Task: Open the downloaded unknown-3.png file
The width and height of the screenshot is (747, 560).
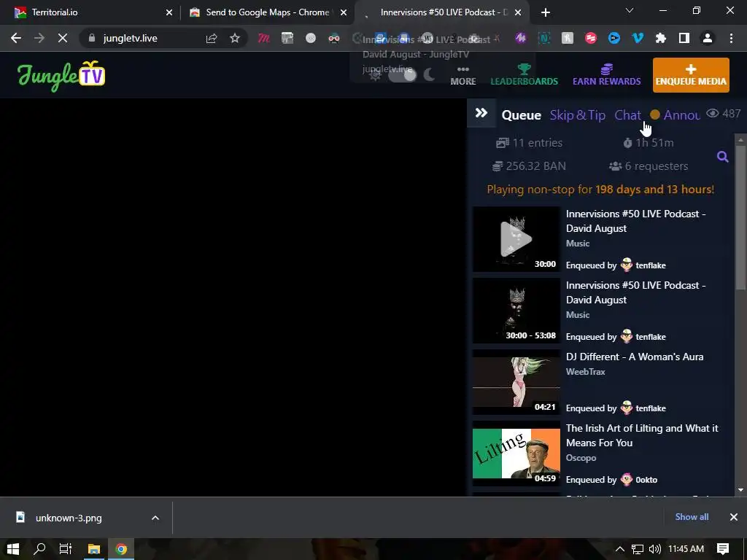Action: pos(68,518)
